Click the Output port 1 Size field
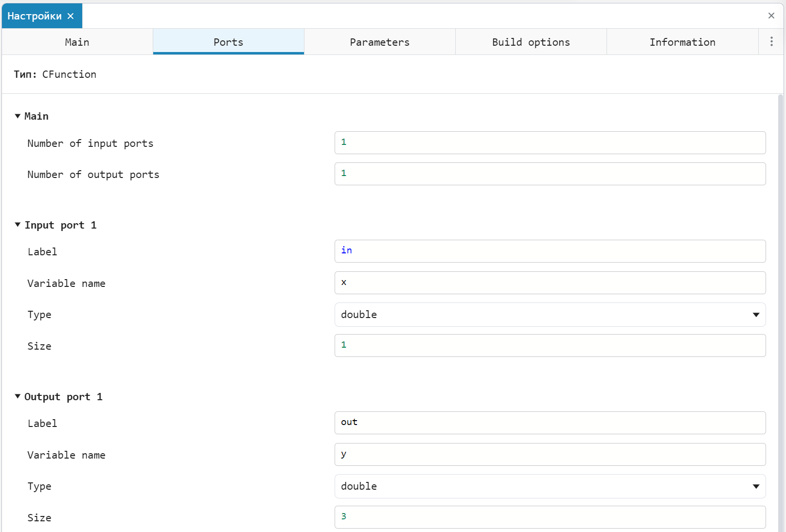This screenshot has height=532, width=786. coord(550,517)
